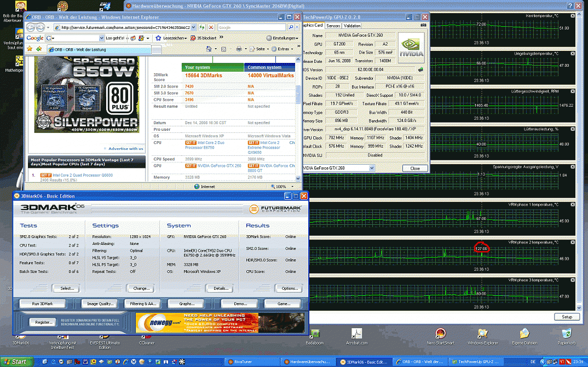The image size is (588, 367).
Task: Open Filtering & AA... settings
Action: pyautogui.click(x=143, y=304)
